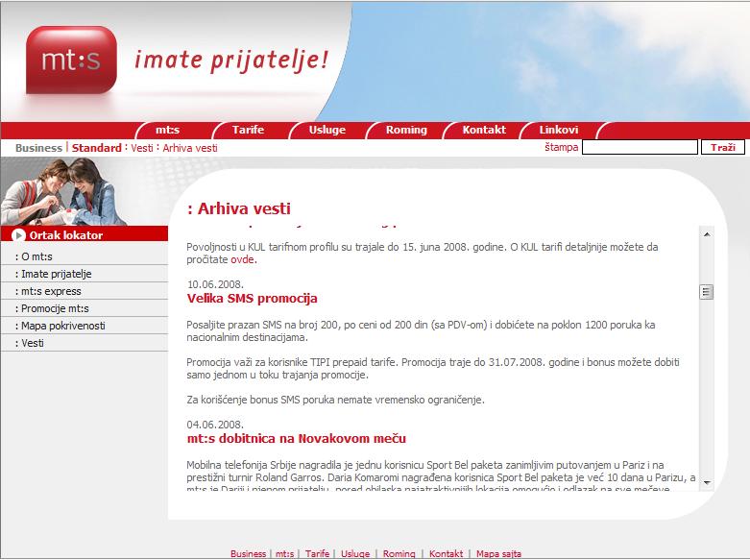Open the mt:s navigation tab

click(167, 130)
